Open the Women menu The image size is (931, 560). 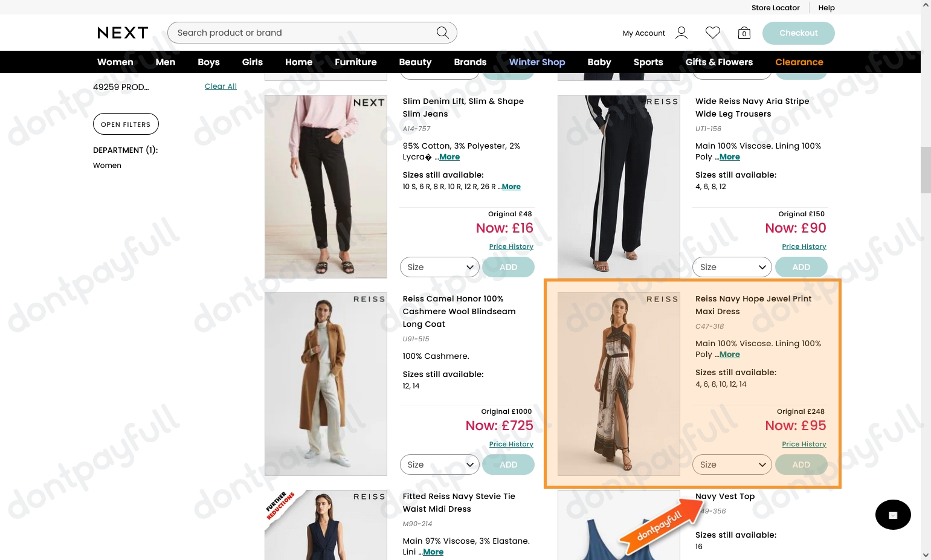(115, 62)
